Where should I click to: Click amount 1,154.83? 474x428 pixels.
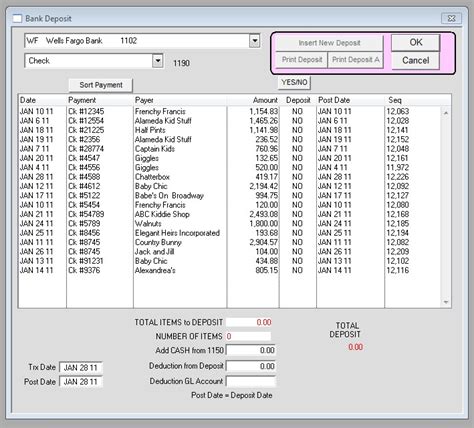coord(263,111)
